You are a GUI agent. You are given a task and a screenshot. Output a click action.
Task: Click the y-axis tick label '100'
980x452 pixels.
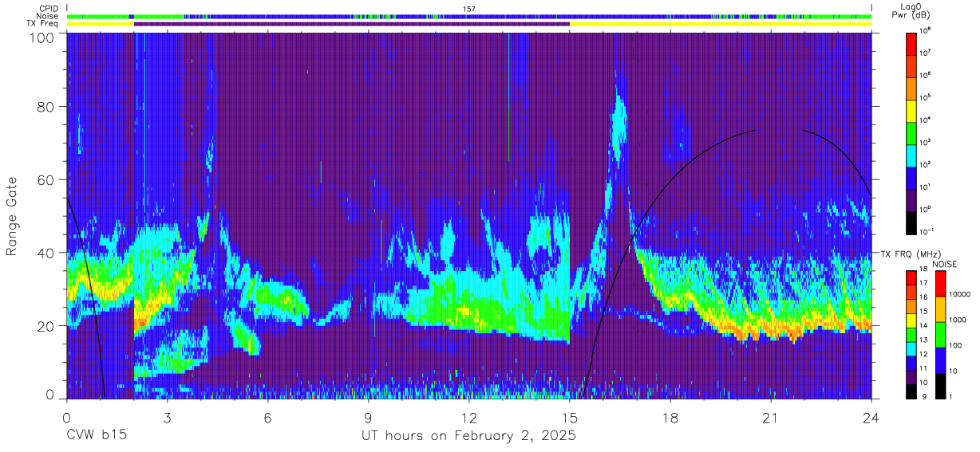pos(43,37)
